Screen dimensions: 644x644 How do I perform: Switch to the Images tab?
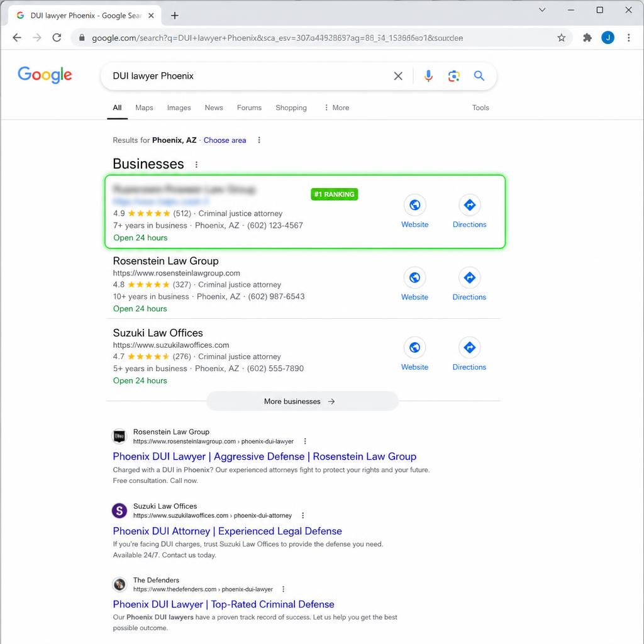click(179, 108)
